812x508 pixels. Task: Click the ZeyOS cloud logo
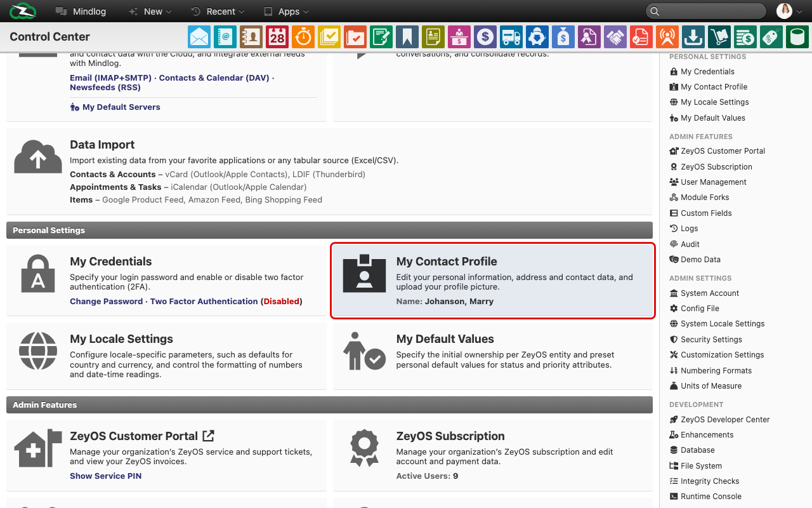(x=23, y=11)
